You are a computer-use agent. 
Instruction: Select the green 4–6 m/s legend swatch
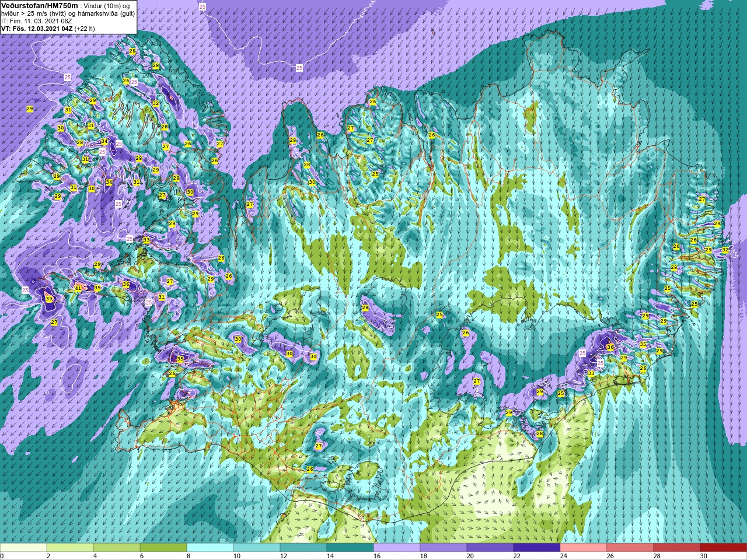[117, 548]
